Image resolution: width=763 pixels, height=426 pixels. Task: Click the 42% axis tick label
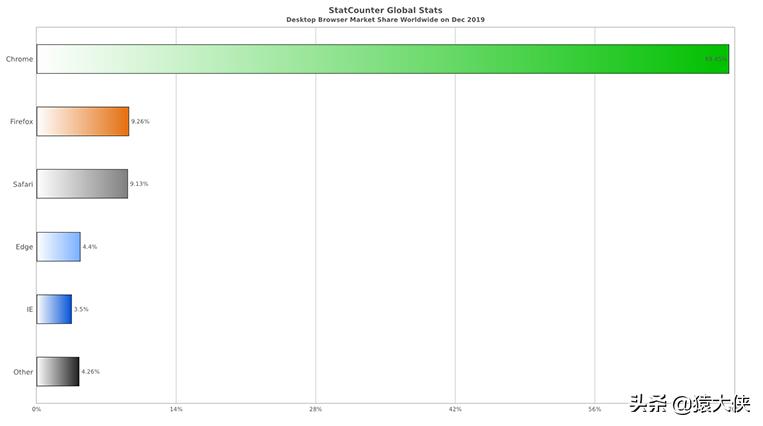coord(455,409)
